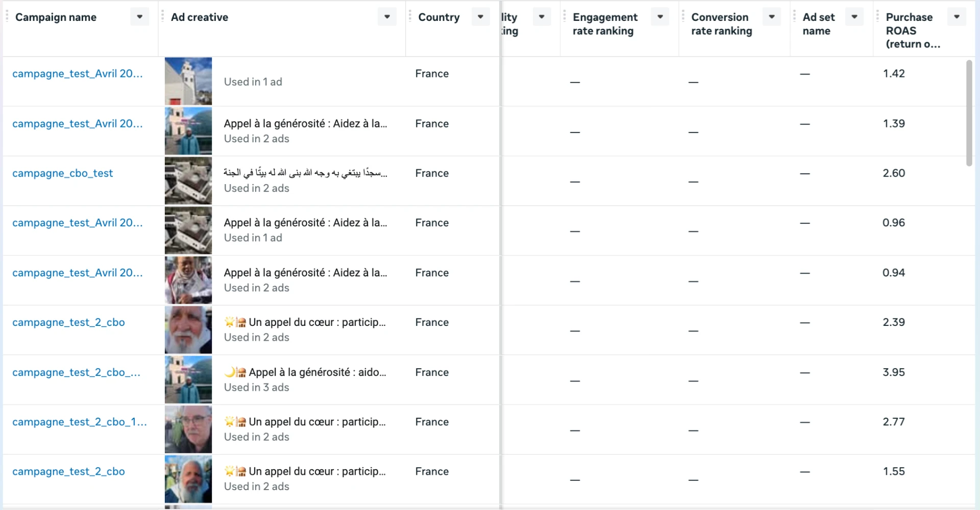Click the Arabic text ad creative cell
980x510 pixels.
[x=305, y=181]
